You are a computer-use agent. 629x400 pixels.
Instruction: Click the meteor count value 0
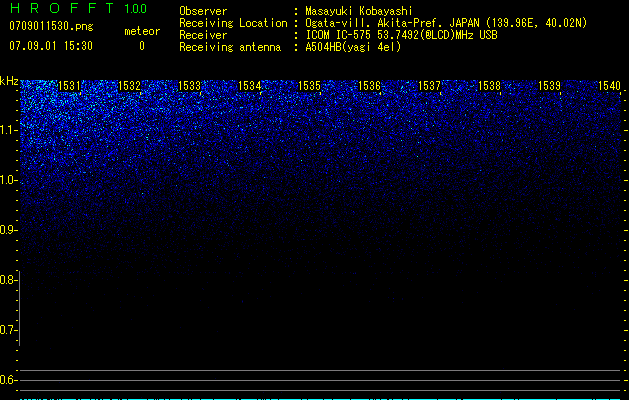pyautogui.click(x=142, y=46)
